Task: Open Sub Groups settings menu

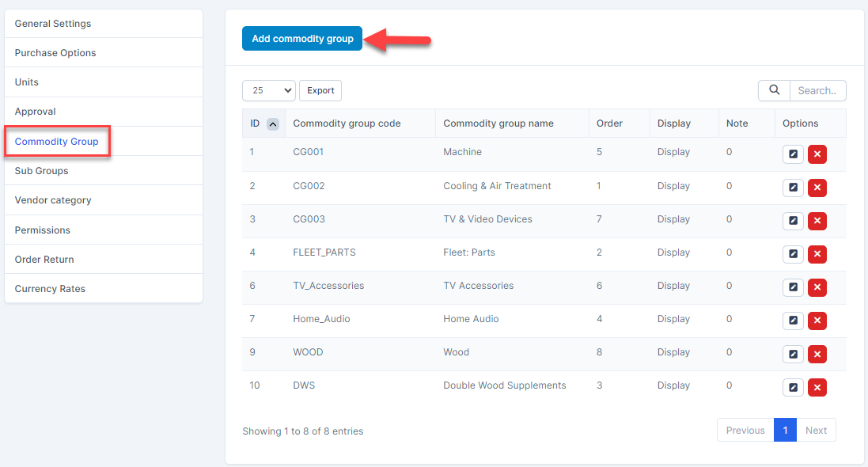Action: (42, 171)
